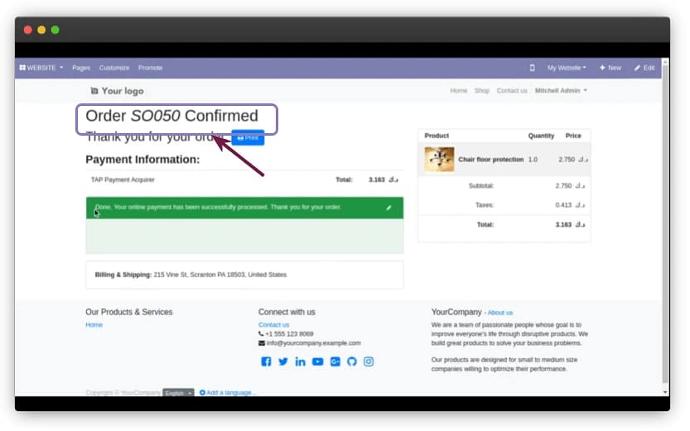Open the Pages menu
690x431 pixels.
[81, 68]
